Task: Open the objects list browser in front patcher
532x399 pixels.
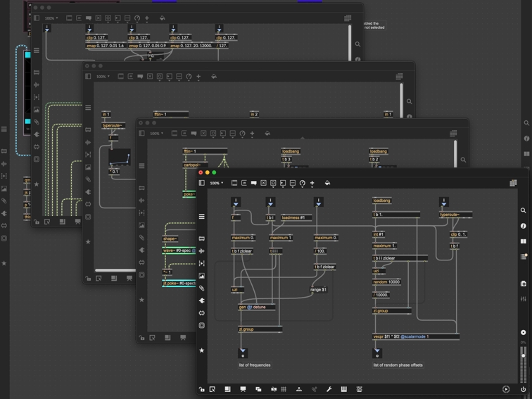Action: coord(202,217)
